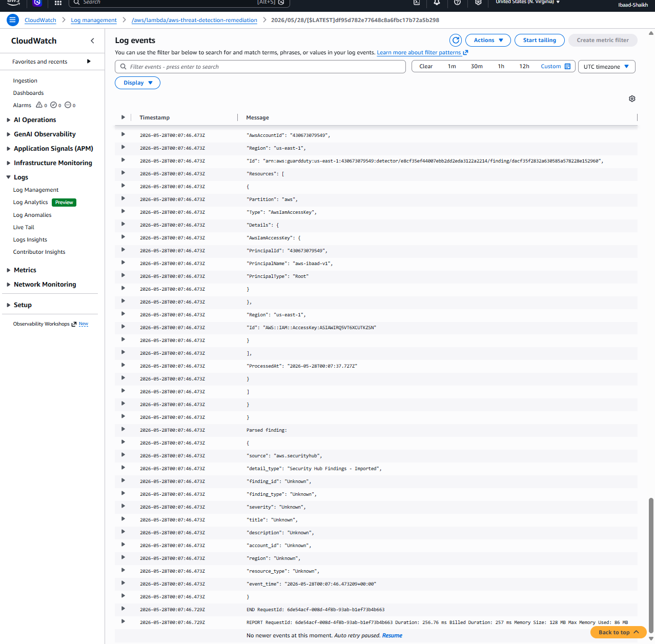655x644 pixels.
Task: Open Contributor Insights in sidebar
Action: coord(39,252)
